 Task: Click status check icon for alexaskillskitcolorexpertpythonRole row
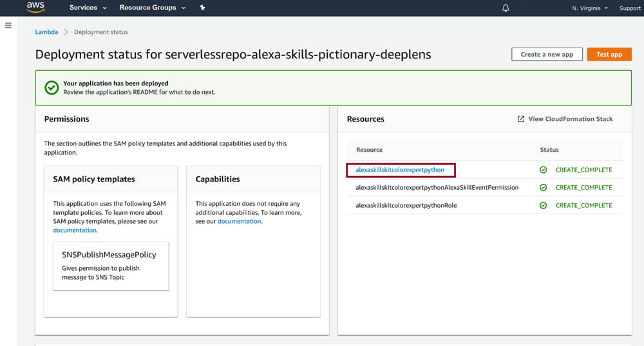[543, 205]
